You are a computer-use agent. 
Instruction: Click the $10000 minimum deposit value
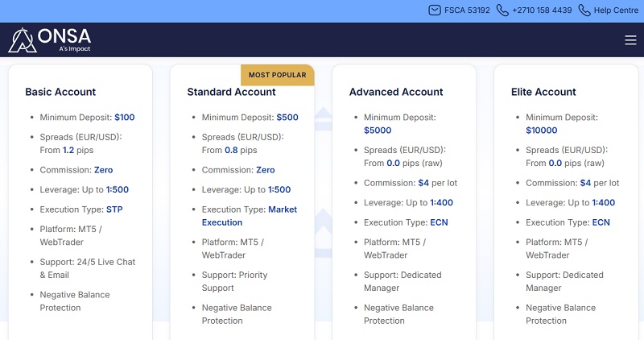click(542, 130)
